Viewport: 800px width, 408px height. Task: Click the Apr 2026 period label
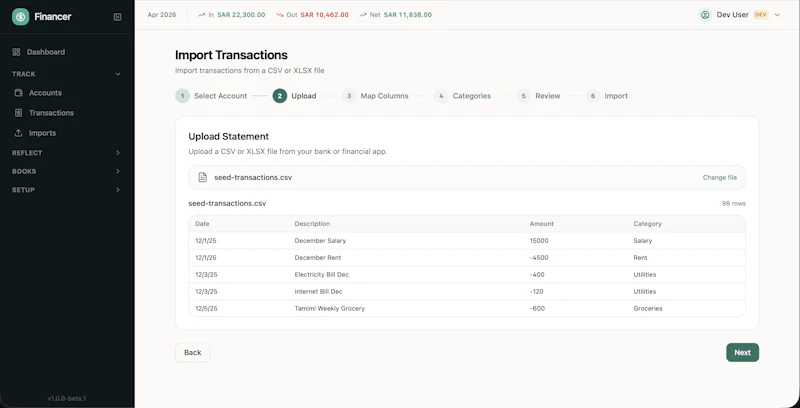162,15
